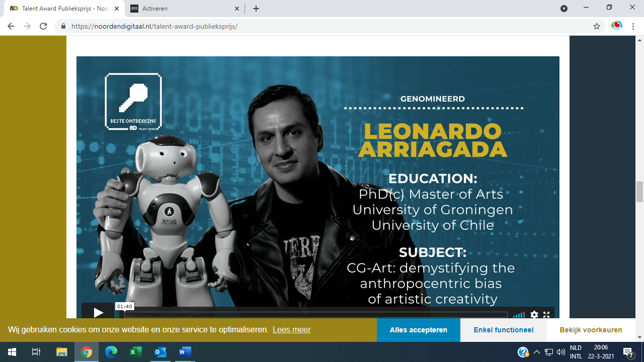Play the Leonardo Arriagada video
The height and width of the screenshot is (362, 644).
point(98,313)
